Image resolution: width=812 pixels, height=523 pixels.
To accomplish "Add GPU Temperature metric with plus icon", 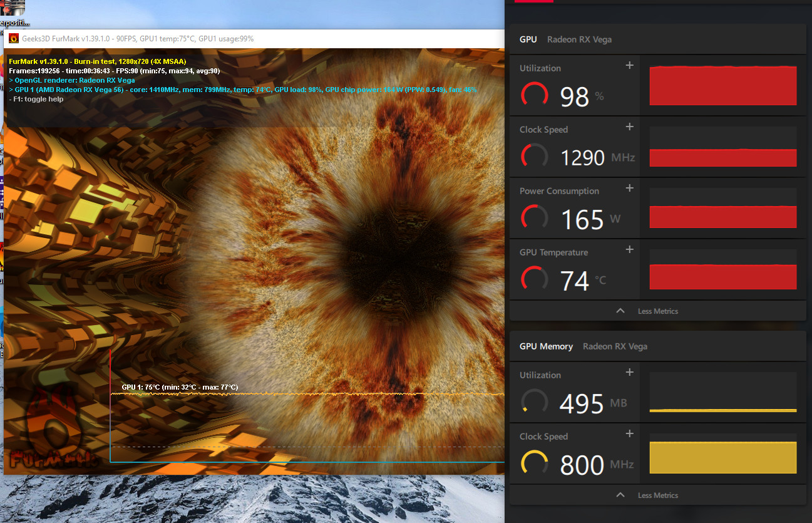I will click(630, 249).
